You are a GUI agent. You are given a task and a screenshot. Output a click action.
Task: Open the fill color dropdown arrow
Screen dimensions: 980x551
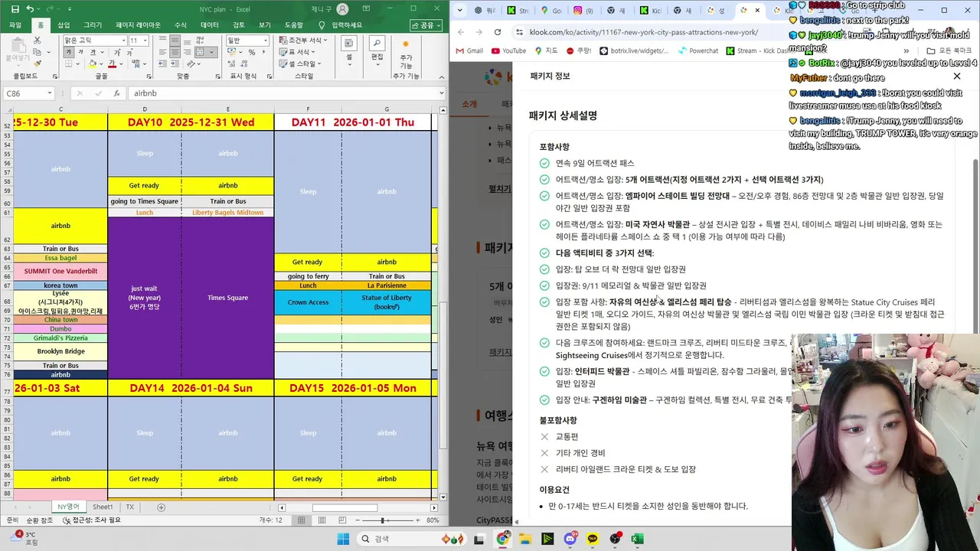point(101,64)
